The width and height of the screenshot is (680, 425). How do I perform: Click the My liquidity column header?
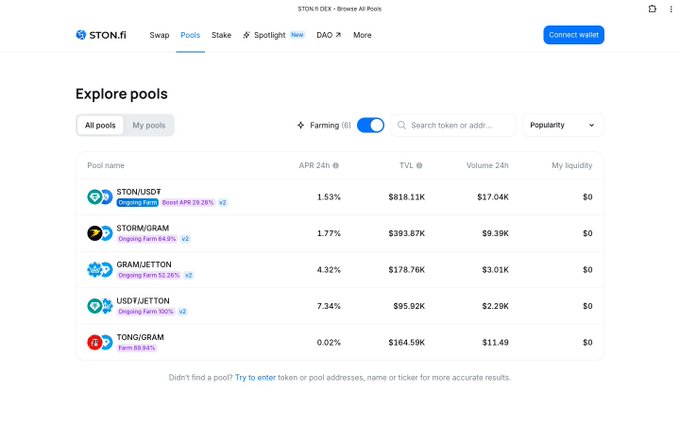[572, 165]
